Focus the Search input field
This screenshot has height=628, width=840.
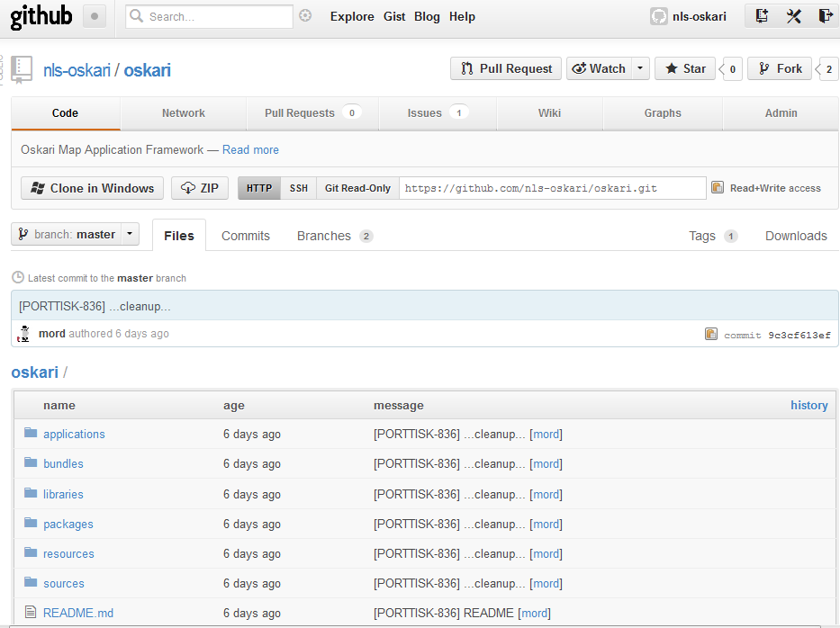pos(209,16)
